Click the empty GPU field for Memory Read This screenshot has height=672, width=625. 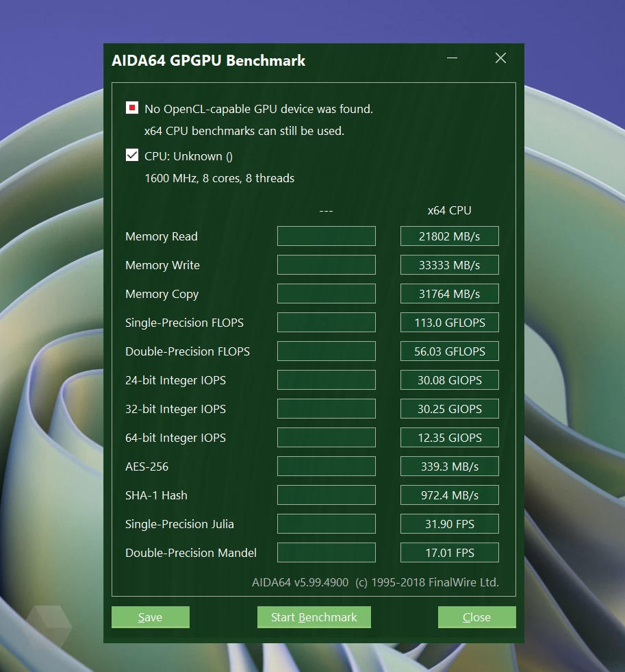click(x=326, y=236)
